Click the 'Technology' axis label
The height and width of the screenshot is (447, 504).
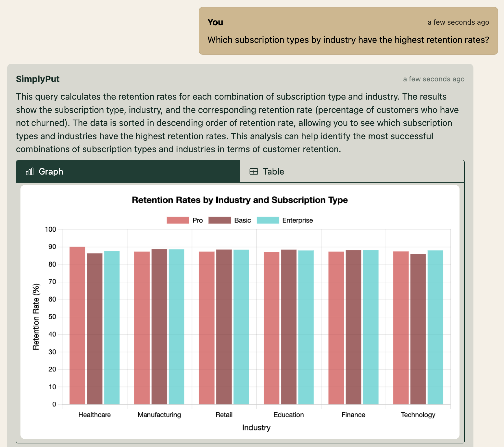coord(418,415)
